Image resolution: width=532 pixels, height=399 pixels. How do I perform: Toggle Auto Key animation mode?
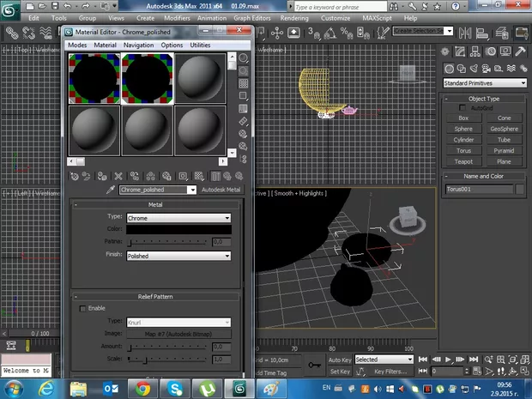pyautogui.click(x=339, y=360)
